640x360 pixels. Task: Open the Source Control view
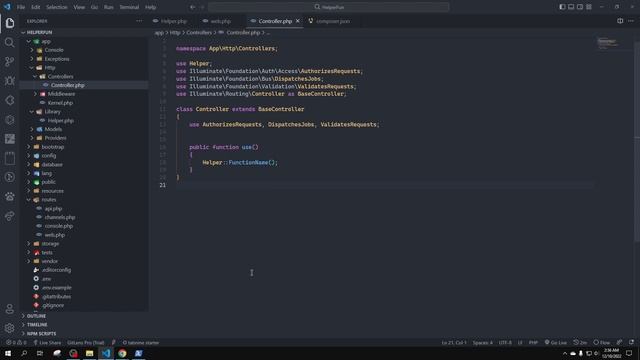click(x=10, y=62)
